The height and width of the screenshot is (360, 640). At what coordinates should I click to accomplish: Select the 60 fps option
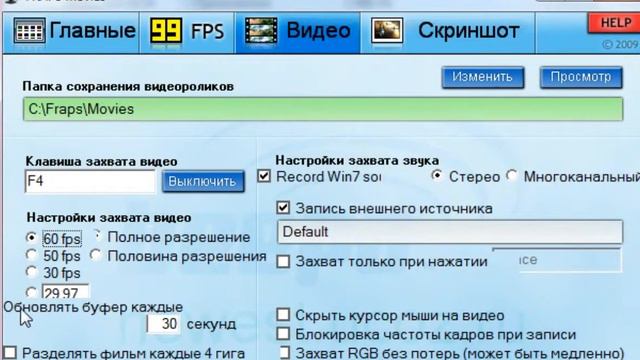click(x=53, y=239)
